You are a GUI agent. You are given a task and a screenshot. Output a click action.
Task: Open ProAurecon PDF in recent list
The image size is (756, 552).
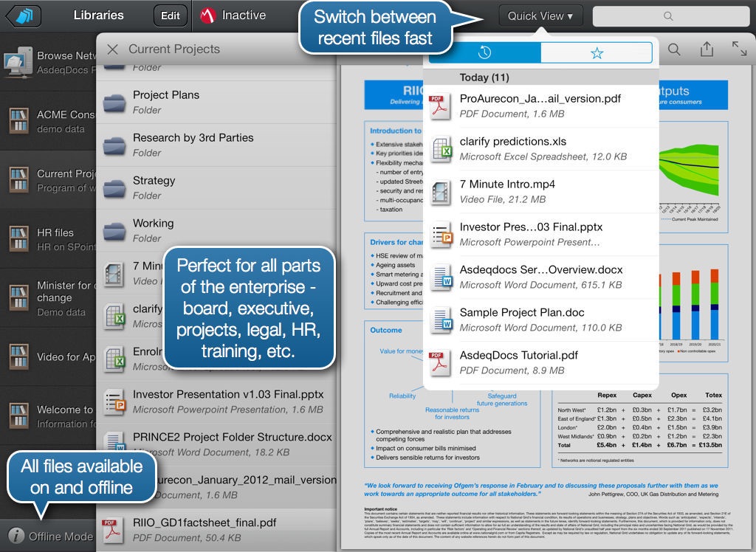[541, 106]
